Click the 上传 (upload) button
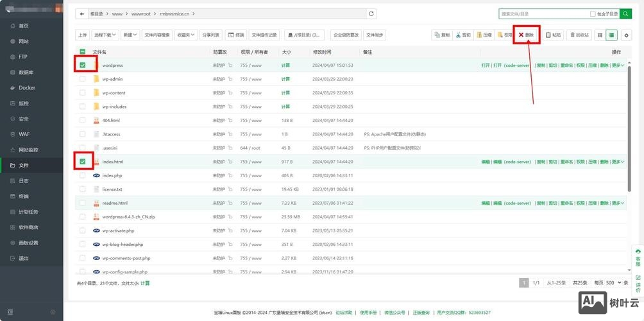 coord(82,35)
